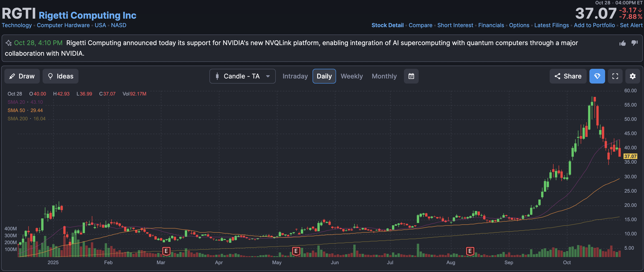The image size is (644, 272).
Task: Open the calendar date range picker
Action: tap(411, 76)
